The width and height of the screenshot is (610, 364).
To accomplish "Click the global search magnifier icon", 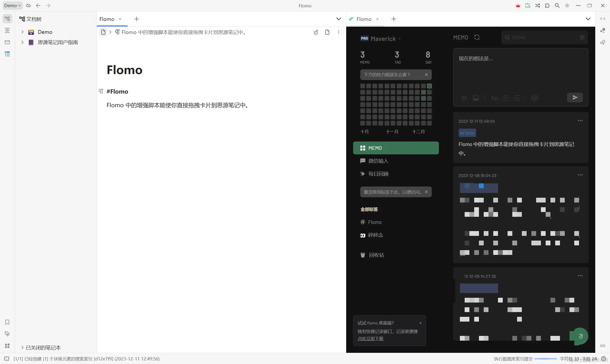I will [557, 6].
